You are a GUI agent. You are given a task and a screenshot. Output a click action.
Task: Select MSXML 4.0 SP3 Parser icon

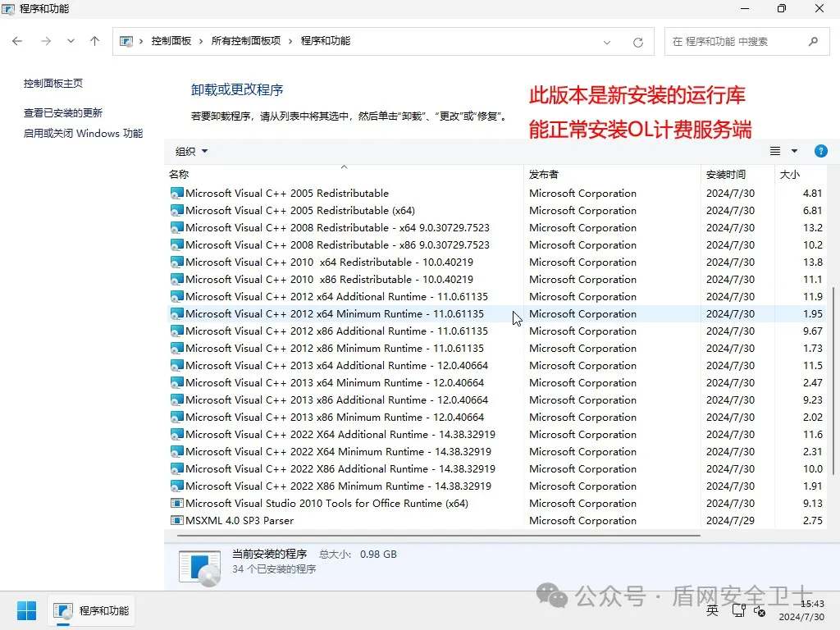click(177, 520)
